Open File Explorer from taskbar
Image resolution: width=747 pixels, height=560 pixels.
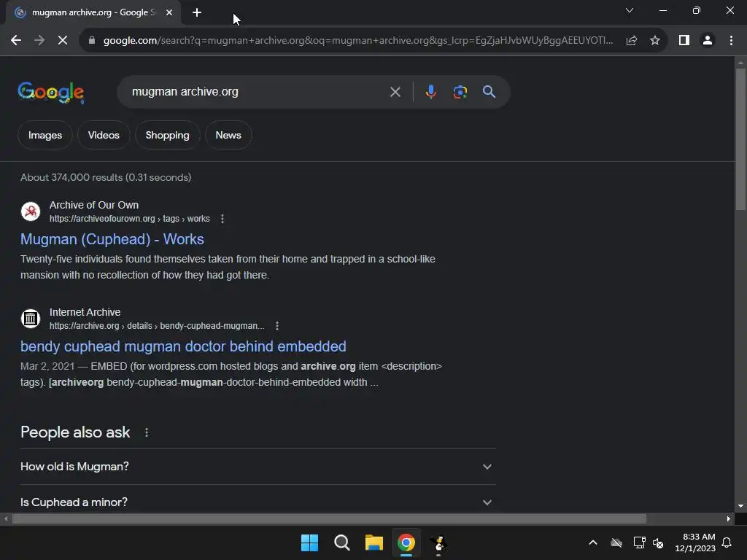tap(374, 542)
